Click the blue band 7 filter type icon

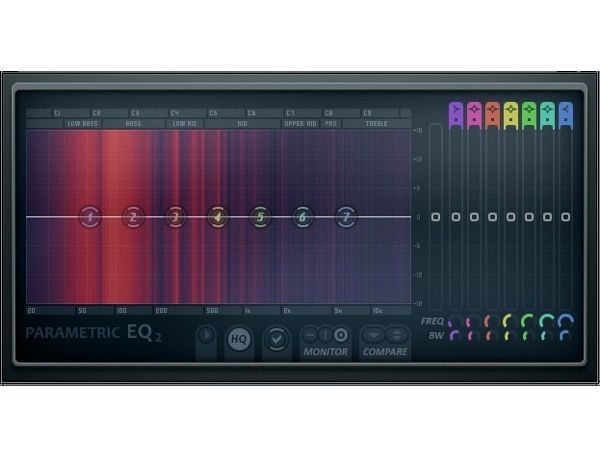tap(566, 113)
